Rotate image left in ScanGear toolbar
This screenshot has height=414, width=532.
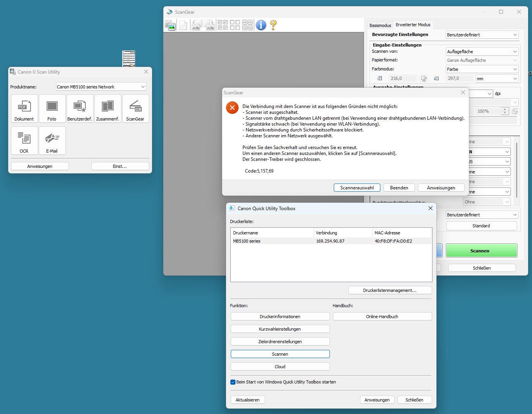point(197,25)
